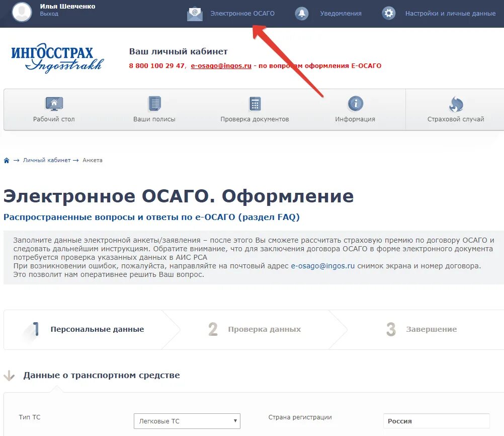
Task: Click the Ингосстрах logo
Action: (x=57, y=58)
